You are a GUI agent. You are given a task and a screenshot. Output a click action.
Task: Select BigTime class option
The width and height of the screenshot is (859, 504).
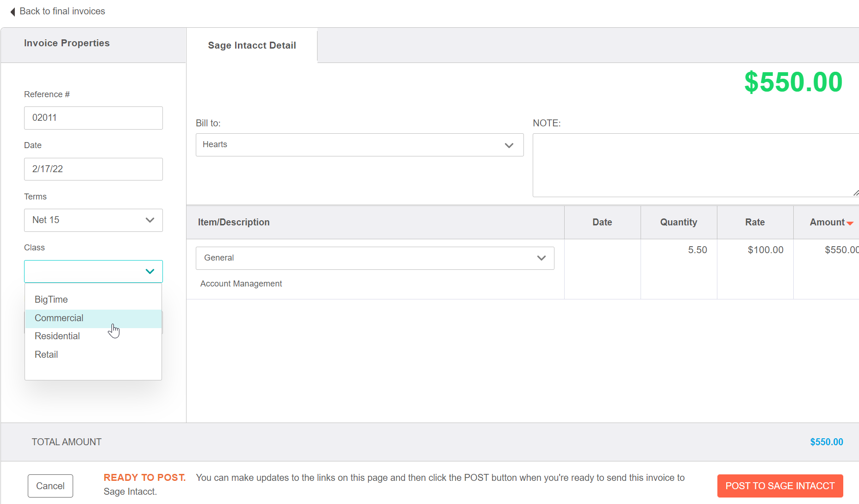point(93,299)
